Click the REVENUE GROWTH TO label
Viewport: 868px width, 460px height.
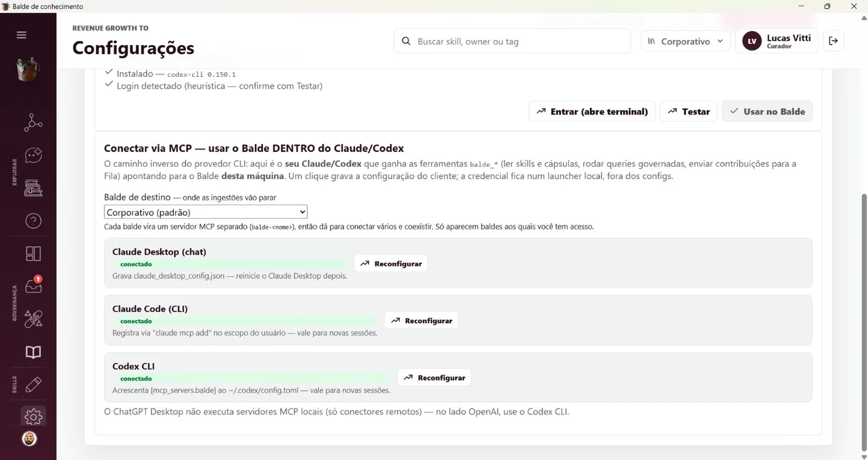[110, 28]
